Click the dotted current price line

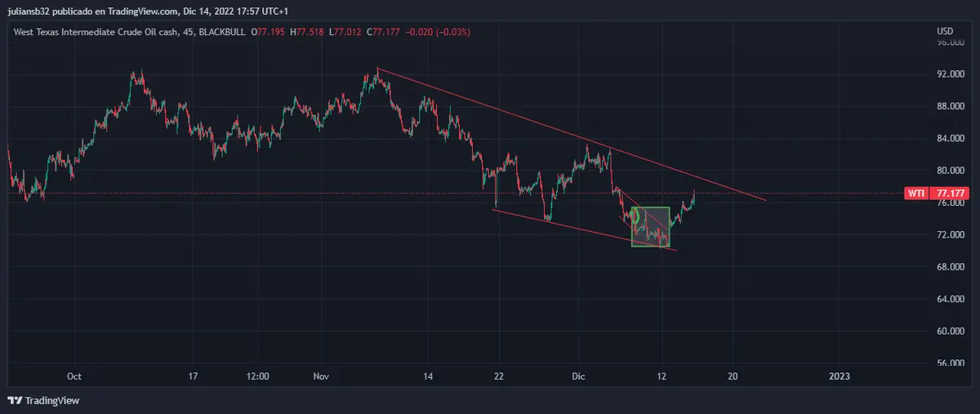point(327,194)
